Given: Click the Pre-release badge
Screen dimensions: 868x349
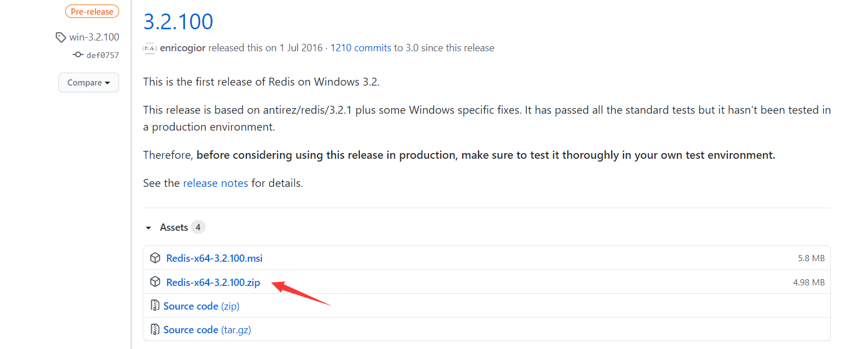Looking at the screenshot, I should coord(92,11).
